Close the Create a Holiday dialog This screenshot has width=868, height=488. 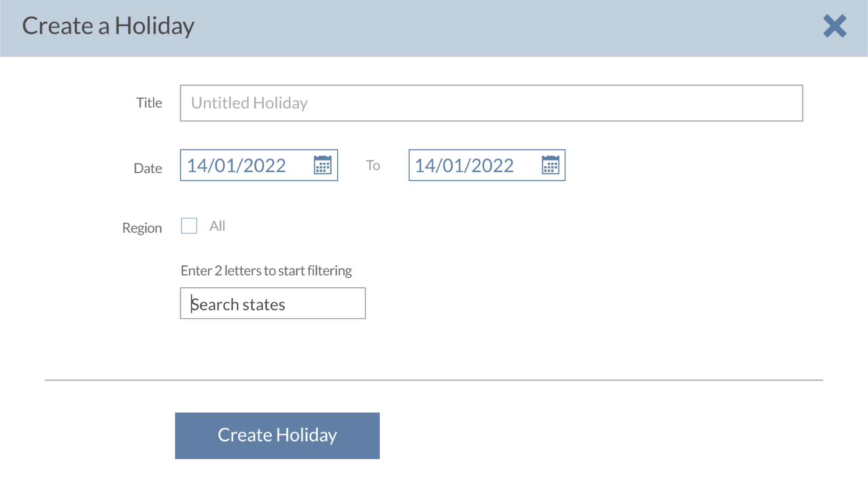tap(835, 26)
